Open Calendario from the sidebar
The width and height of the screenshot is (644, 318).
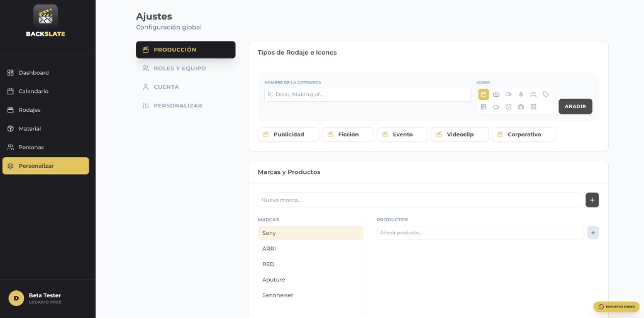33,91
